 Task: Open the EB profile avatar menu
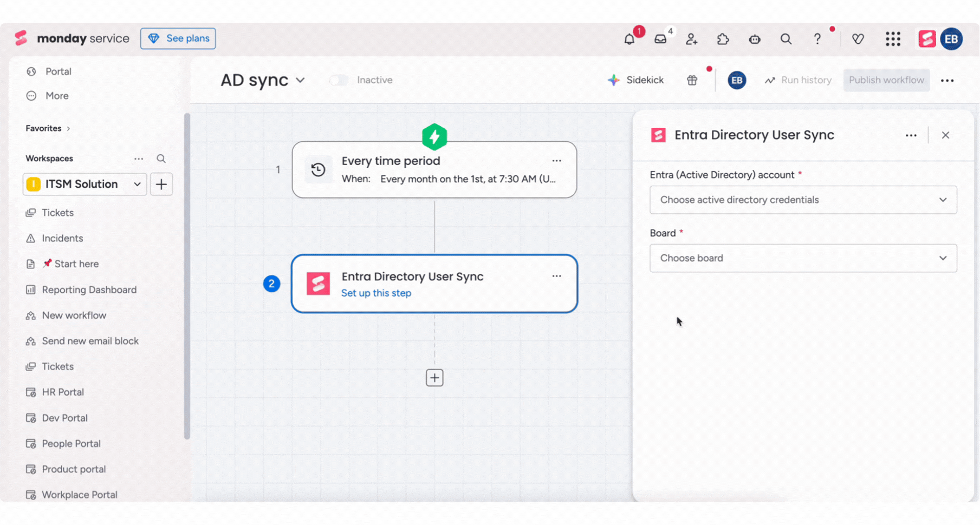click(951, 39)
